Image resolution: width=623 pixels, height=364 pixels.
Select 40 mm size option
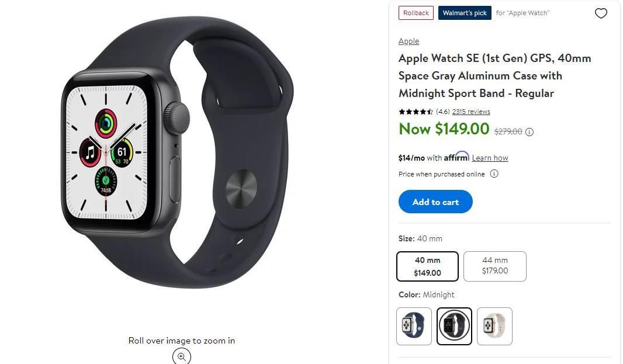click(427, 266)
